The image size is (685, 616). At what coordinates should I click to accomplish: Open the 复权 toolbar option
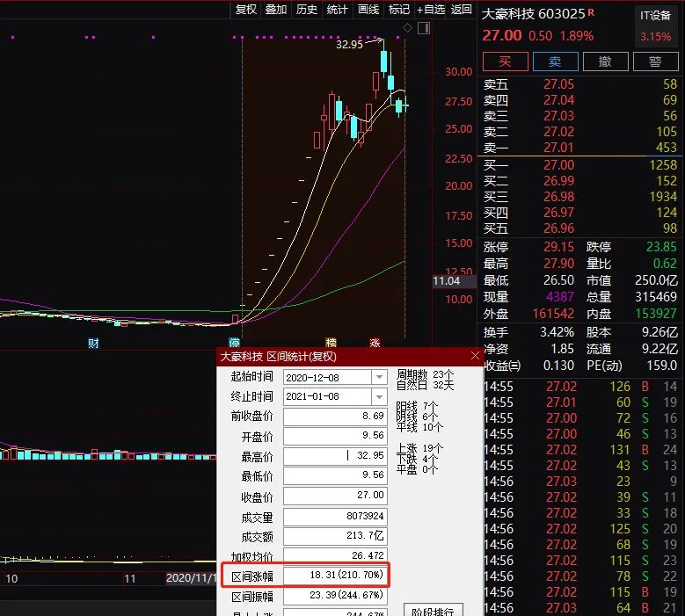pyautogui.click(x=246, y=9)
